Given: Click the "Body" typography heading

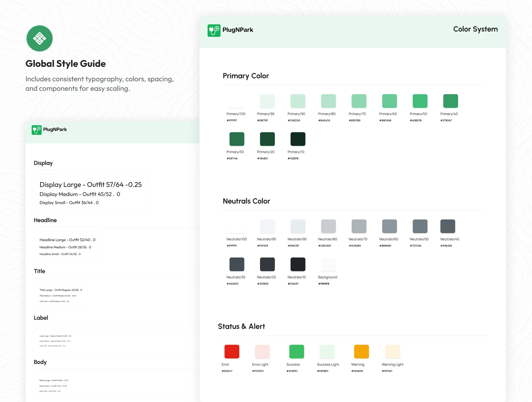Looking at the screenshot, I should click(40, 362).
